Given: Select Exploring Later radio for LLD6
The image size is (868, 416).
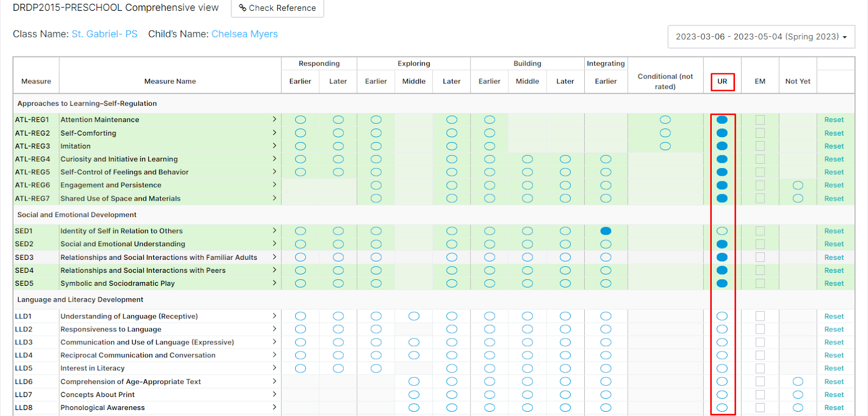Looking at the screenshot, I should coord(452,381).
